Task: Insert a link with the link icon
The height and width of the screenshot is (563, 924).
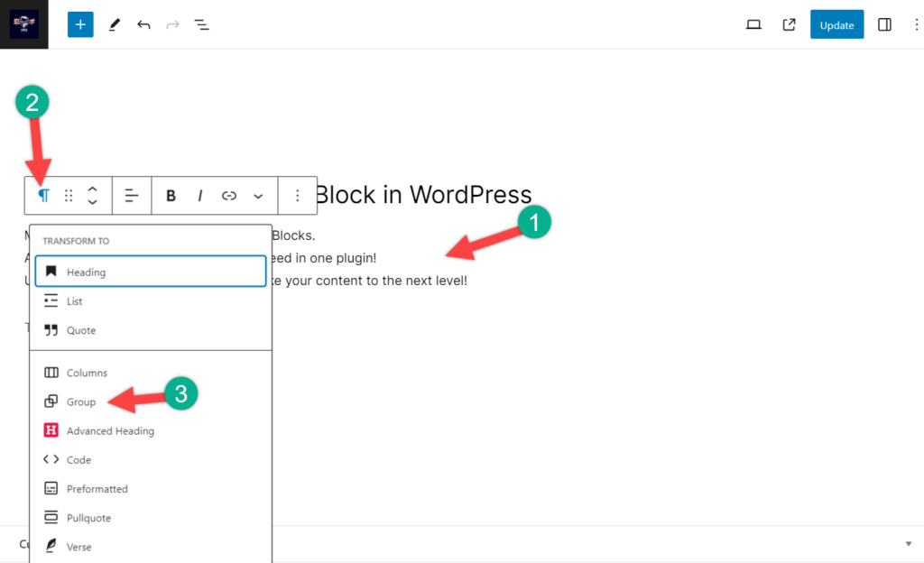Action: tap(228, 196)
